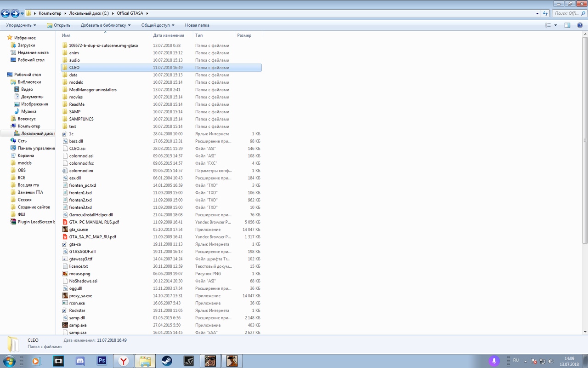Screen dimensions: 588x368
Task: Click the Windows Media Player taskbar icon
Action: pyautogui.click(x=36, y=361)
